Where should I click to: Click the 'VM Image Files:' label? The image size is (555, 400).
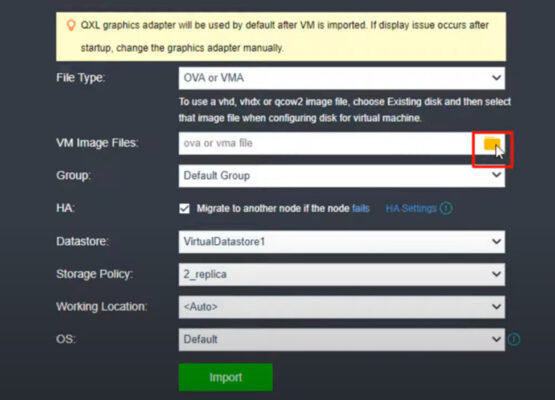point(97,143)
